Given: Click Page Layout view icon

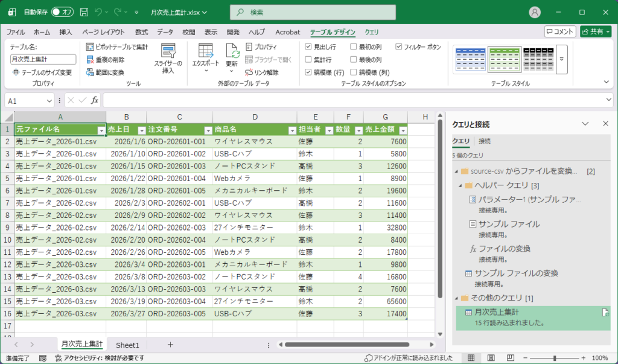Looking at the screenshot, I should point(491,358).
